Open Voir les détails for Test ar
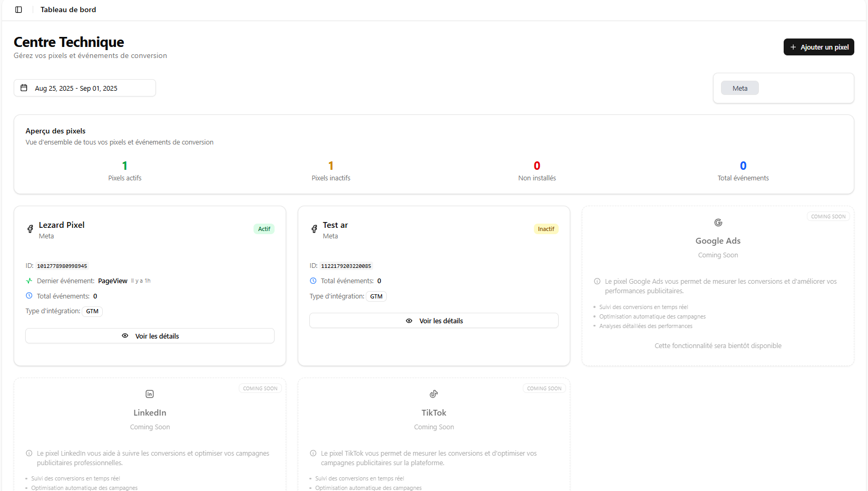 click(x=434, y=321)
